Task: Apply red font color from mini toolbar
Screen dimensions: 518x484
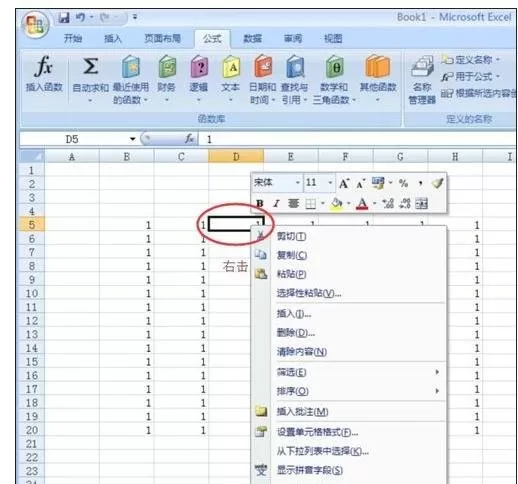Action: tap(363, 203)
